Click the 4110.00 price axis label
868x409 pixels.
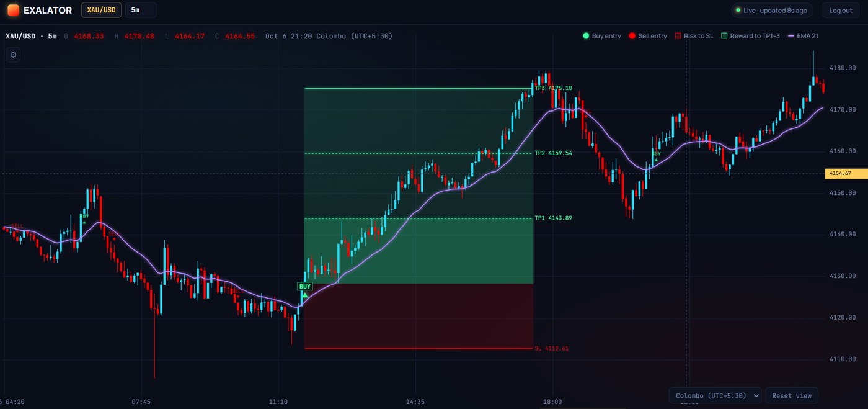click(843, 359)
